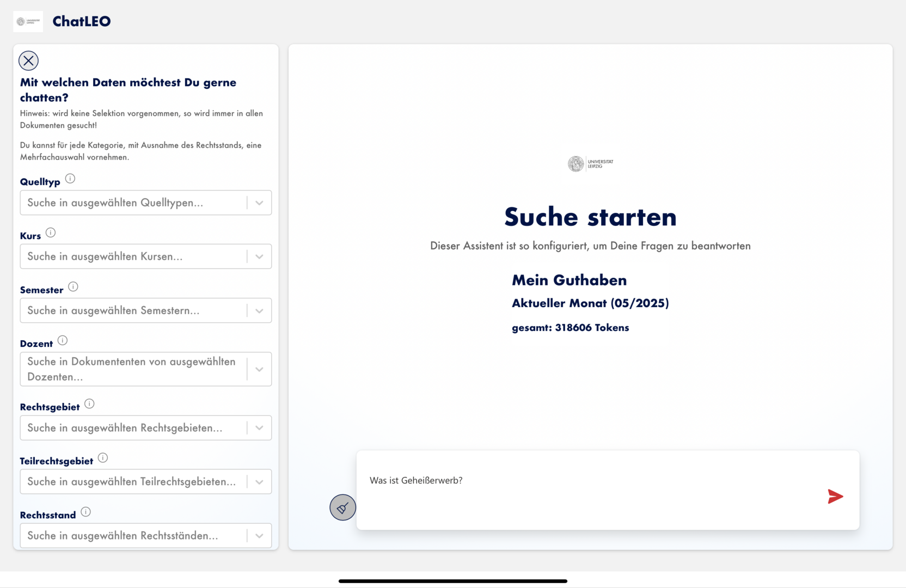The height and width of the screenshot is (588, 906).
Task: Open the Semester info icon
Action: (x=73, y=286)
